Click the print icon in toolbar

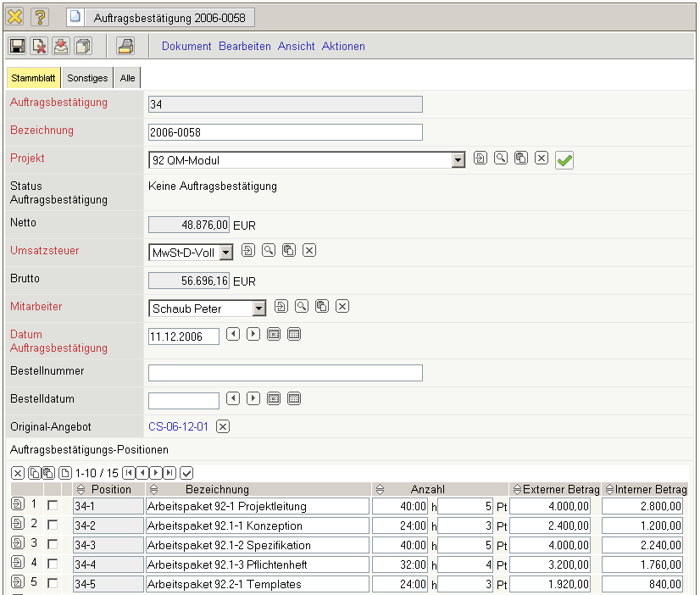(x=125, y=47)
